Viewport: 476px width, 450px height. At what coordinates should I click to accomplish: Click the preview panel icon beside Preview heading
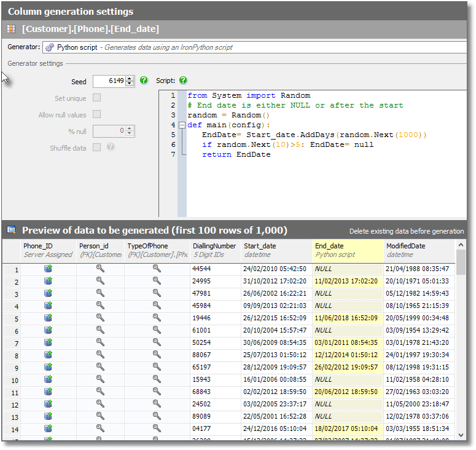coord(11,230)
